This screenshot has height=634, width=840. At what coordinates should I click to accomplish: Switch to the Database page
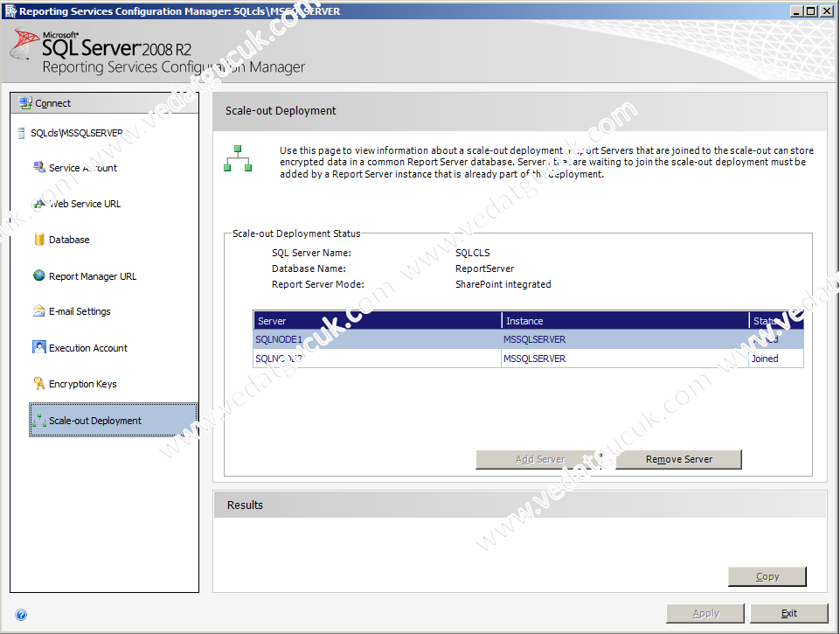point(69,240)
